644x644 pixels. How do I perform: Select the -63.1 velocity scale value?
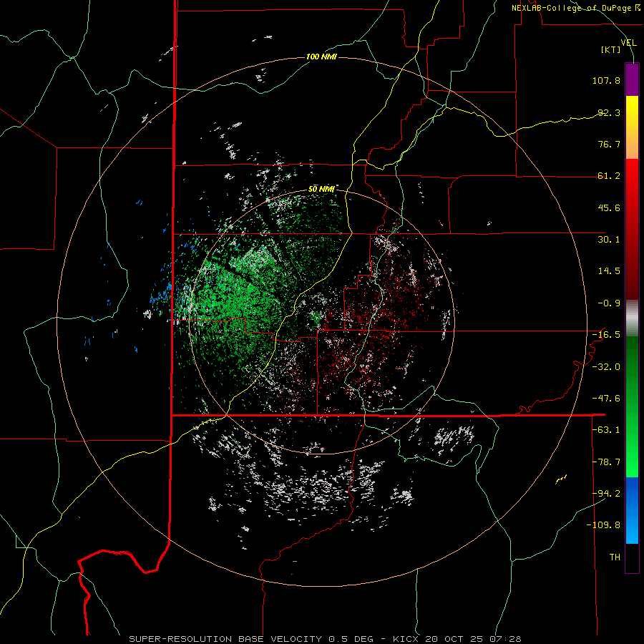(x=606, y=430)
